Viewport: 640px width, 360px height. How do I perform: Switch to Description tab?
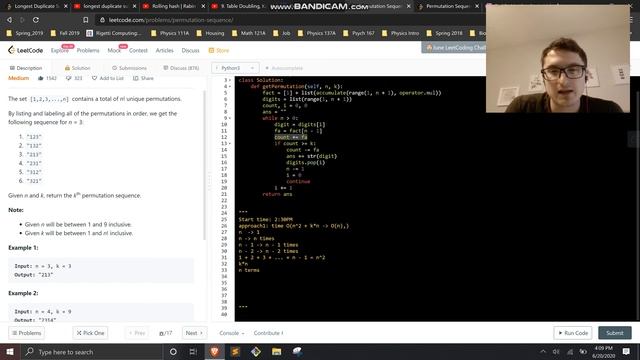pyautogui.click(x=26, y=68)
